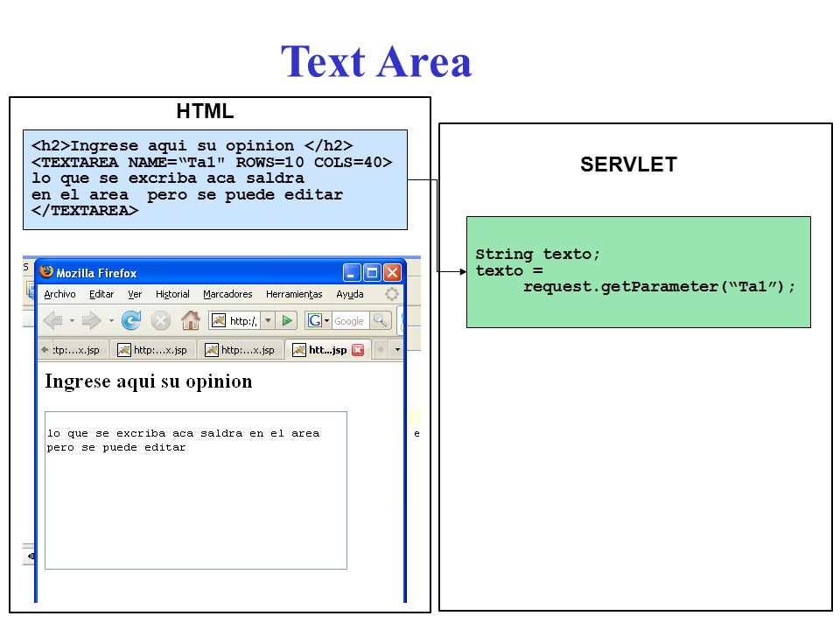
Task: Click the <h2>Ingrese aqui su opinion</h2> line
Action: coord(192,146)
